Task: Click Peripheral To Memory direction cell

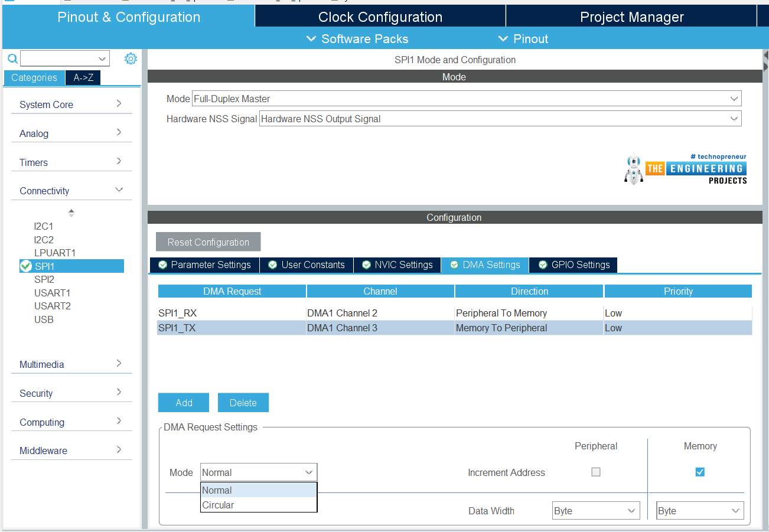Action: [x=529, y=313]
